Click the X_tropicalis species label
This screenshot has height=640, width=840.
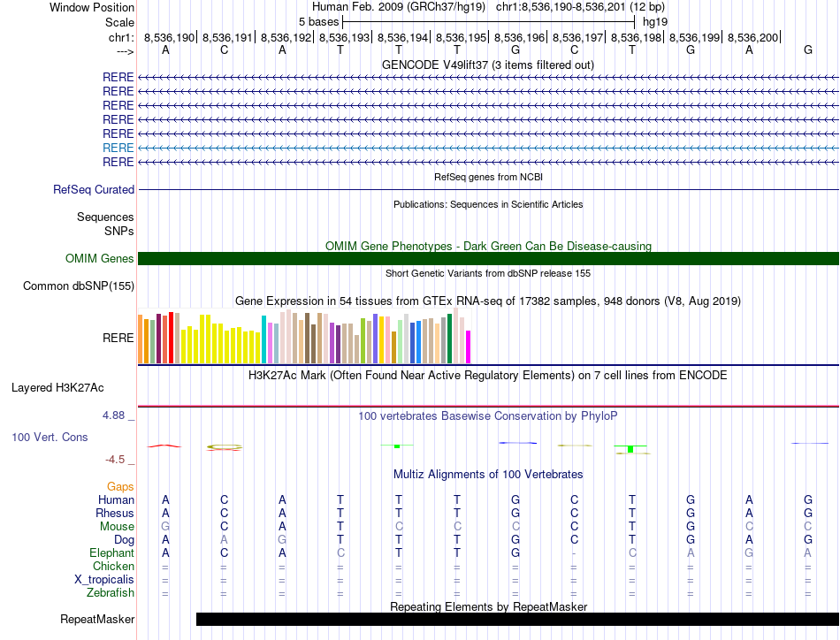[104, 580]
